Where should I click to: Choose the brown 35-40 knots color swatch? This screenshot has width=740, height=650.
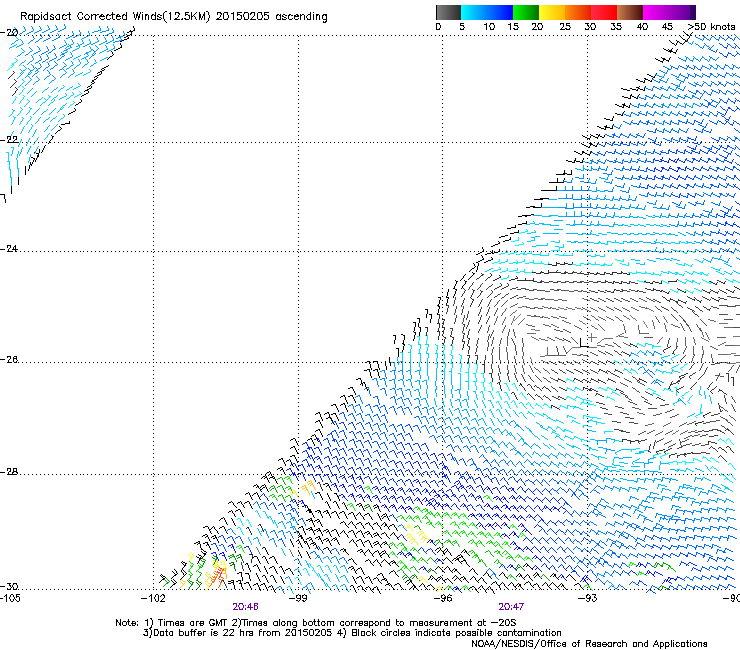click(630, 12)
